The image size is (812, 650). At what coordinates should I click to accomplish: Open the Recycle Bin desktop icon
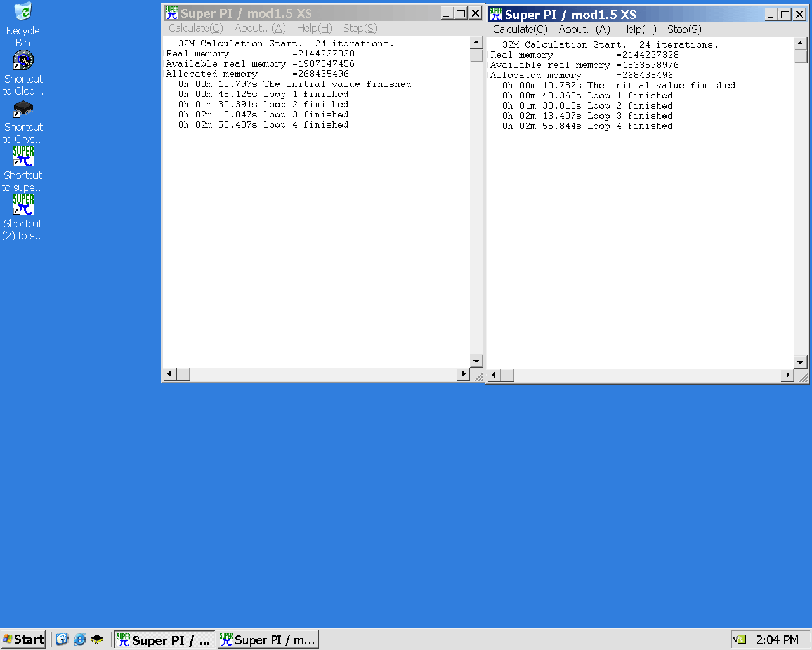[x=23, y=25]
